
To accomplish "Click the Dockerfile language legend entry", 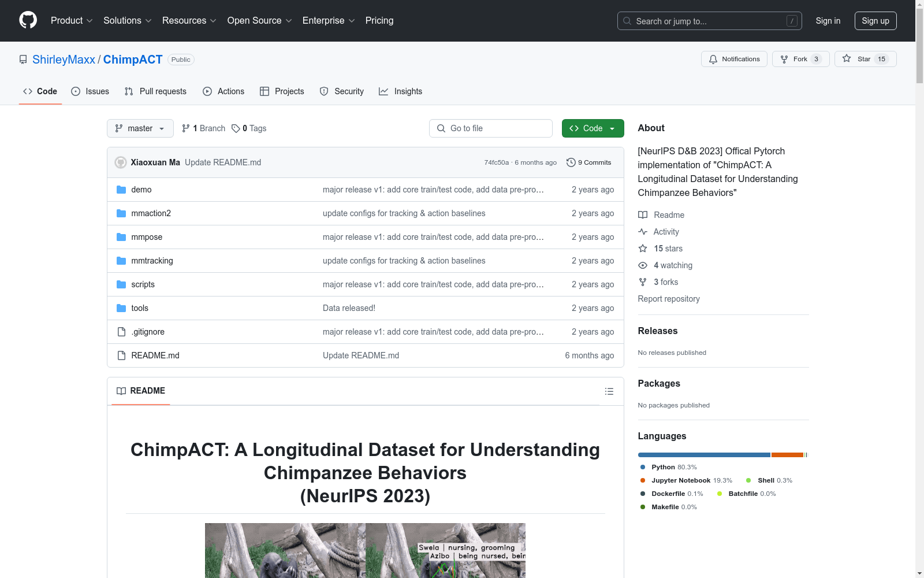I will coord(672,494).
